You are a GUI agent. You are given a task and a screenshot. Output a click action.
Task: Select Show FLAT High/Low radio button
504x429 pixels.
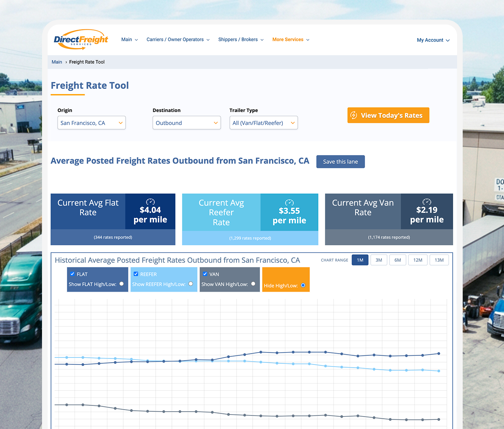pos(121,284)
